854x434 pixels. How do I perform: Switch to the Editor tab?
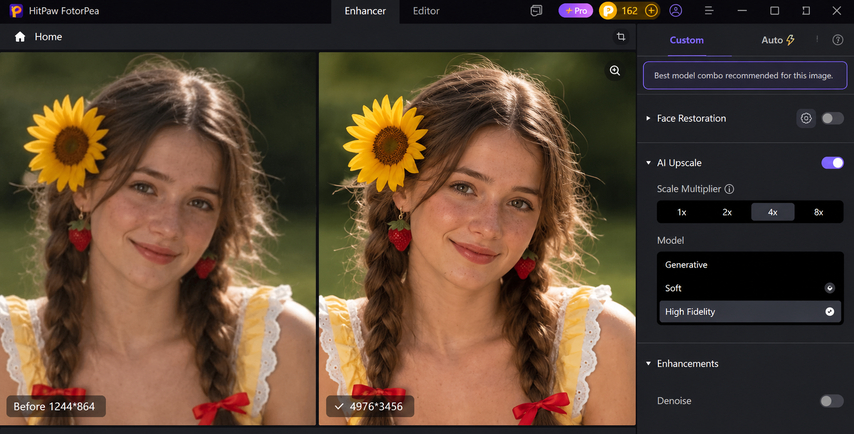pos(426,11)
